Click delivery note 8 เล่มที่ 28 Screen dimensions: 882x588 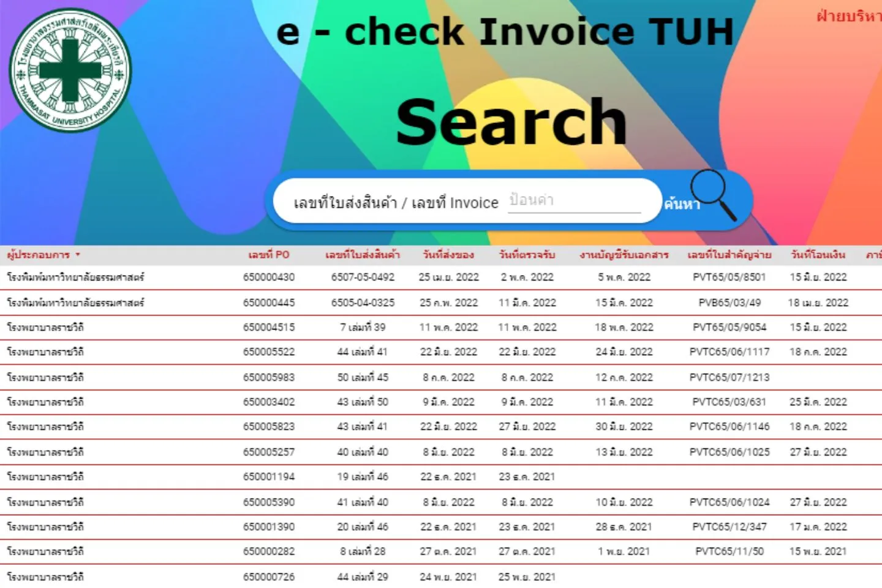[363, 551]
